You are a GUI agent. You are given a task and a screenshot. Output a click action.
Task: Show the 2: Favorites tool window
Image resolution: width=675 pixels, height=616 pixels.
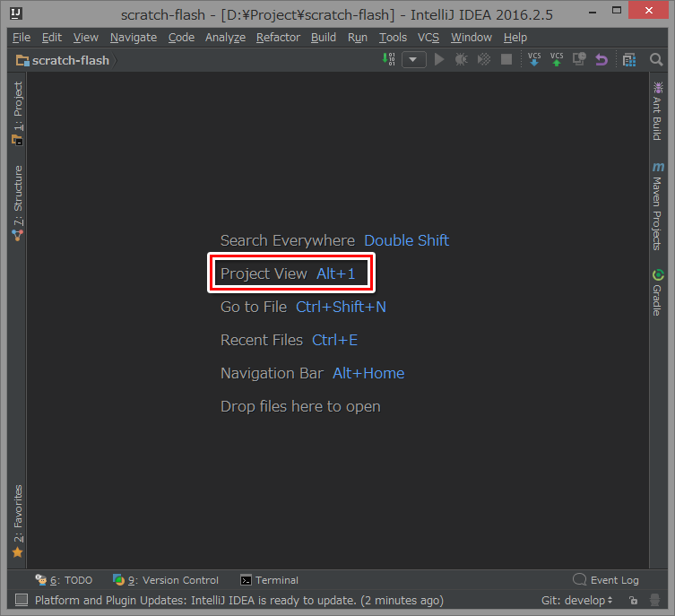coord(18,521)
